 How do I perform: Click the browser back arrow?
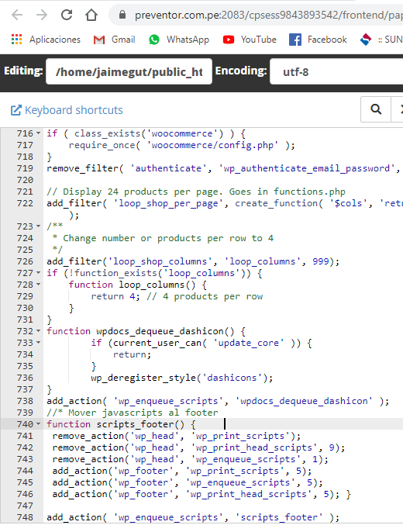pos(17,15)
